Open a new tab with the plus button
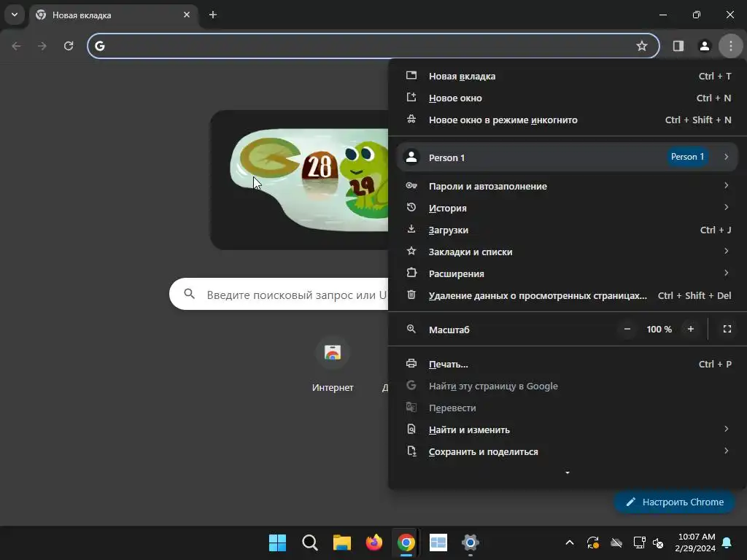Image resolution: width=747 pixels, height=560 pixels. pos(213,15)
